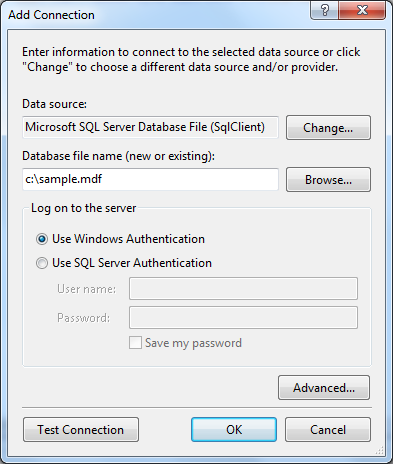
Task: Click the Use Windows Authentication label text
Action: (128, 239)
